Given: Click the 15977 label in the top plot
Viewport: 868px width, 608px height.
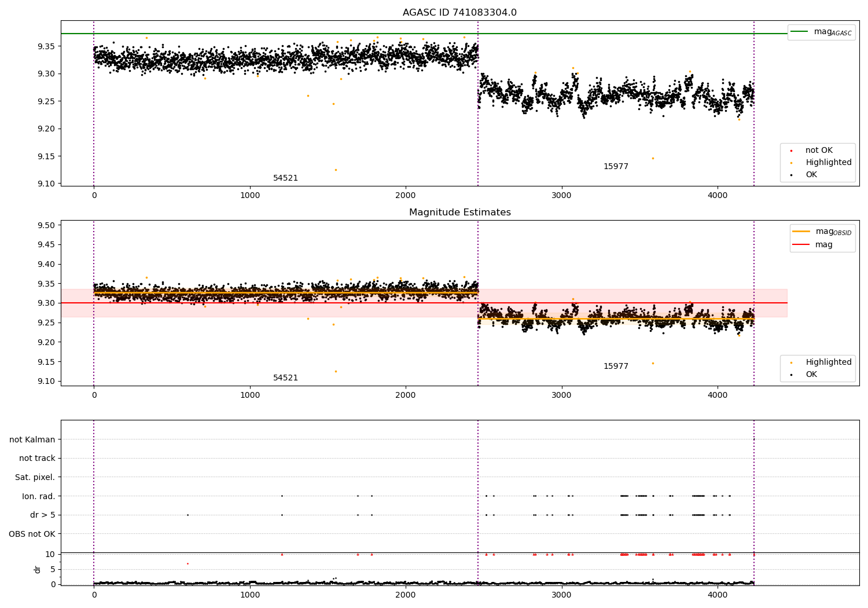Looking at the screenshot, I should 616,166.
